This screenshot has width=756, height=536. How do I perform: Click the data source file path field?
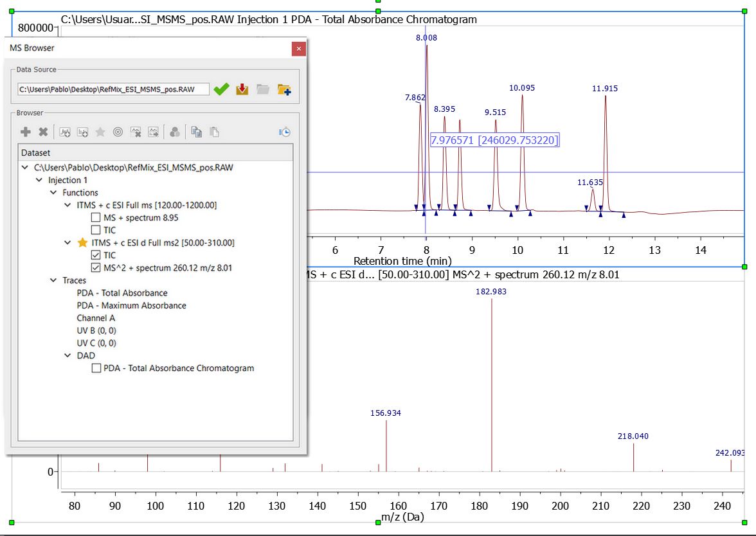(113, 89)
